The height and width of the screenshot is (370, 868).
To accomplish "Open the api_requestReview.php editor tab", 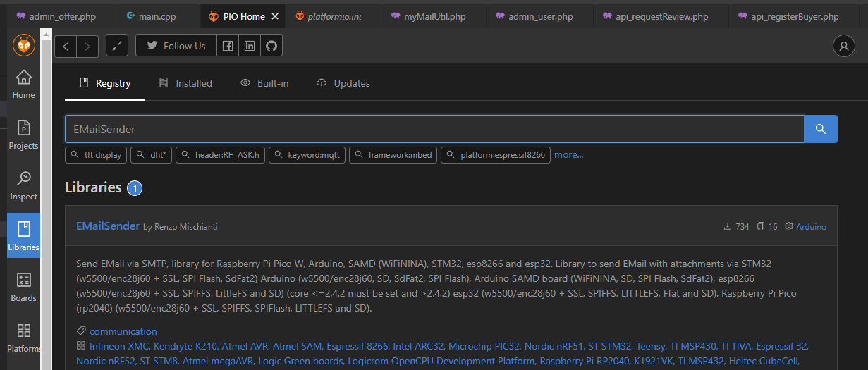I will 661,16.
